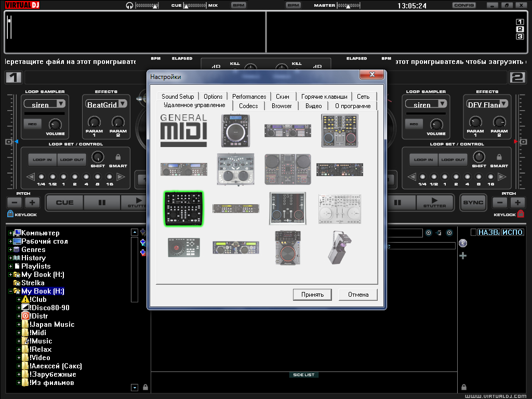Choose the small black controller with red jog

183,247
